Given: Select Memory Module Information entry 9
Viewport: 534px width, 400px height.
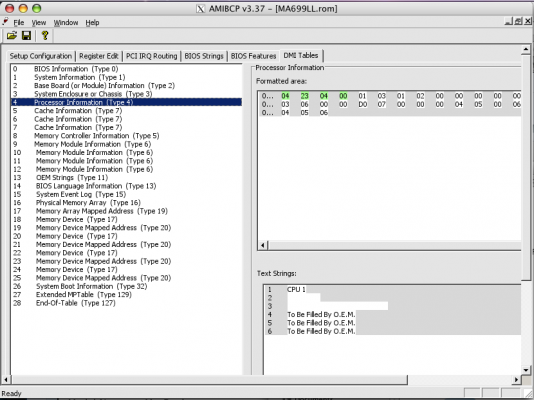Looking at the screenshot, I should pyautogui.click(x=126, y=144).
